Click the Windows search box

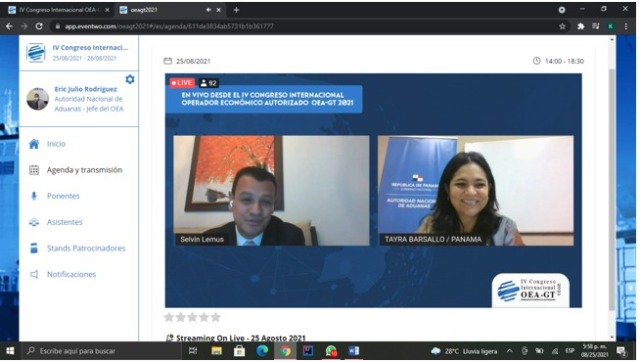pos(101,351)
